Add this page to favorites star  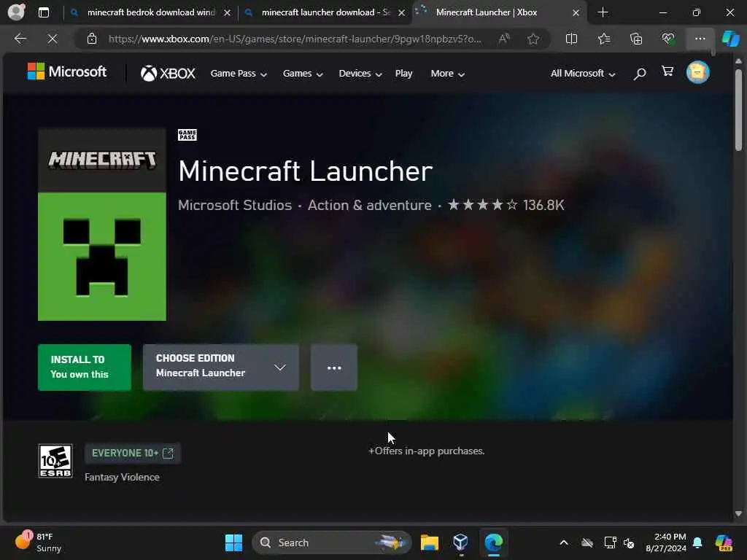click(533, 39)
